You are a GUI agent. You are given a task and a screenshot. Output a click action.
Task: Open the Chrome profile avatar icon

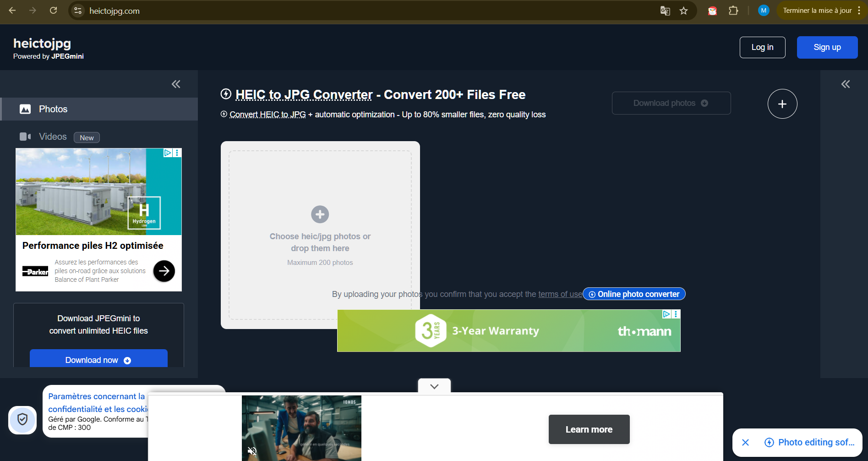point(763,11)
